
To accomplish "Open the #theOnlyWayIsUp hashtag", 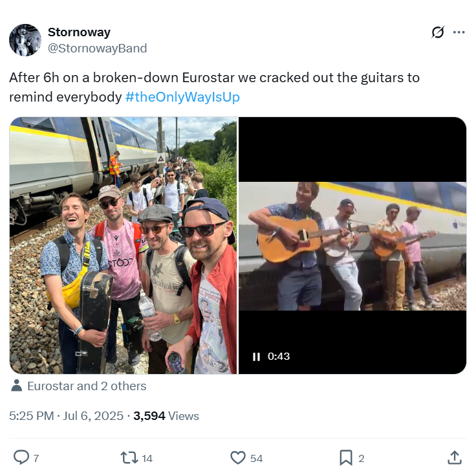I will 183,97.
